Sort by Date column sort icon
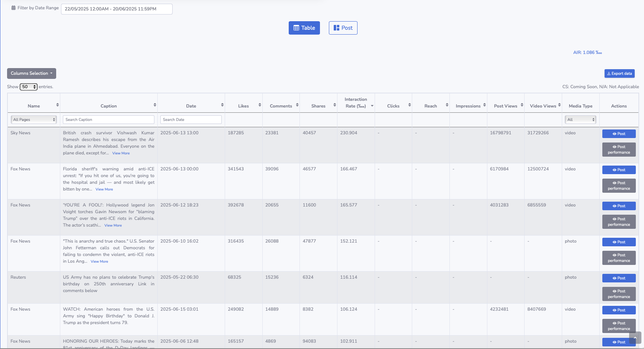Screen dimensions: 644x349 click(x=222, y=105)
